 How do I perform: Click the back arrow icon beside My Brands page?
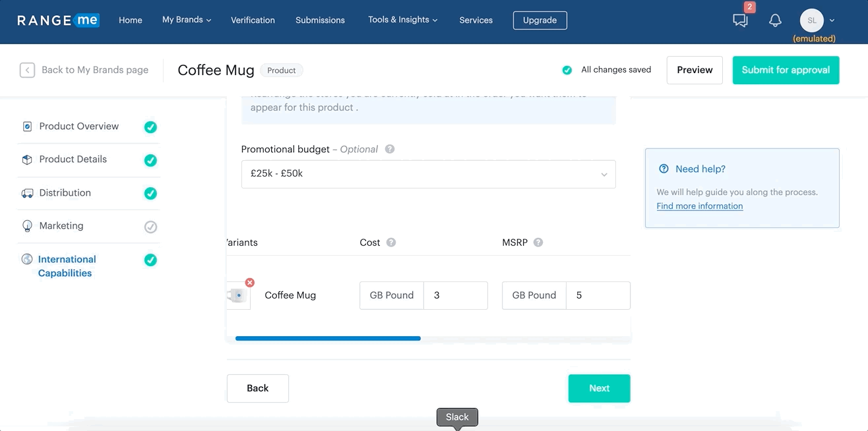click(x=27, y=70)
